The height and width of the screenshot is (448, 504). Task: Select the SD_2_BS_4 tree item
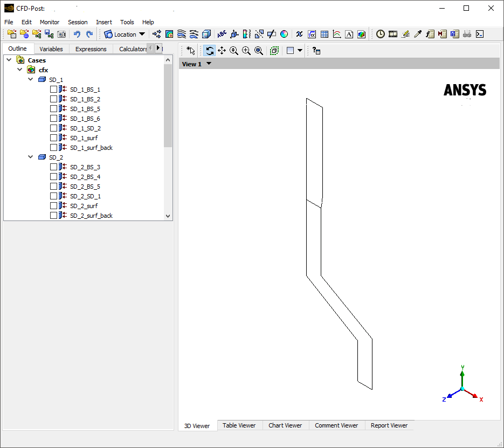click(85, 176)
